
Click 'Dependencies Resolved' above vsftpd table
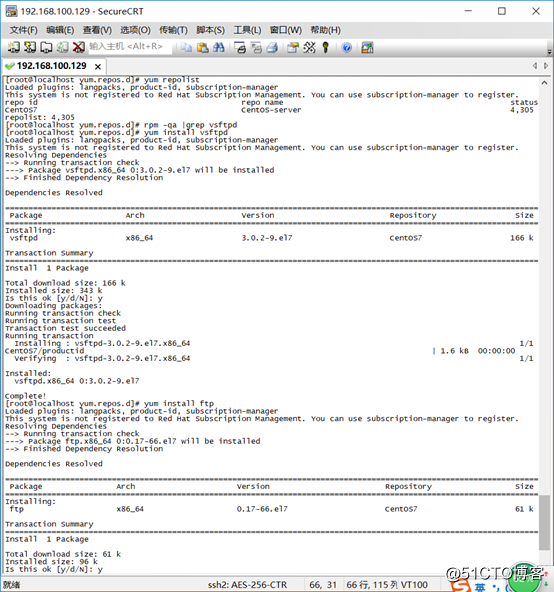(x=54, y=193)
